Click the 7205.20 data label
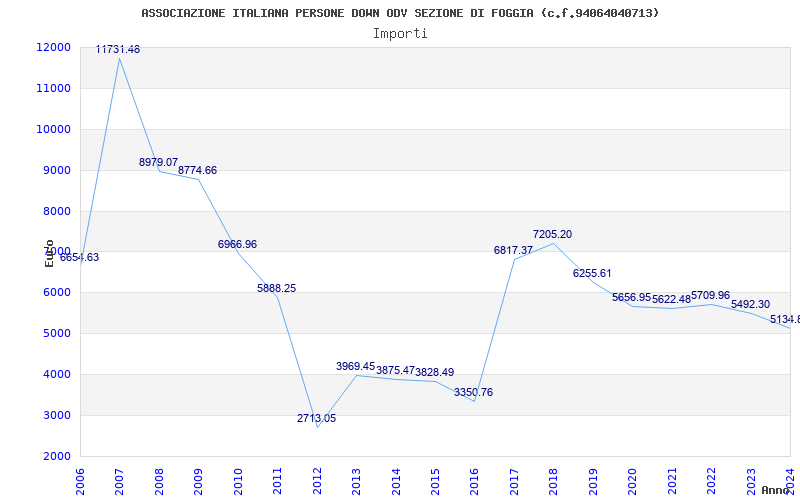This screenshot has height=500, width=800. coord(553,235)
